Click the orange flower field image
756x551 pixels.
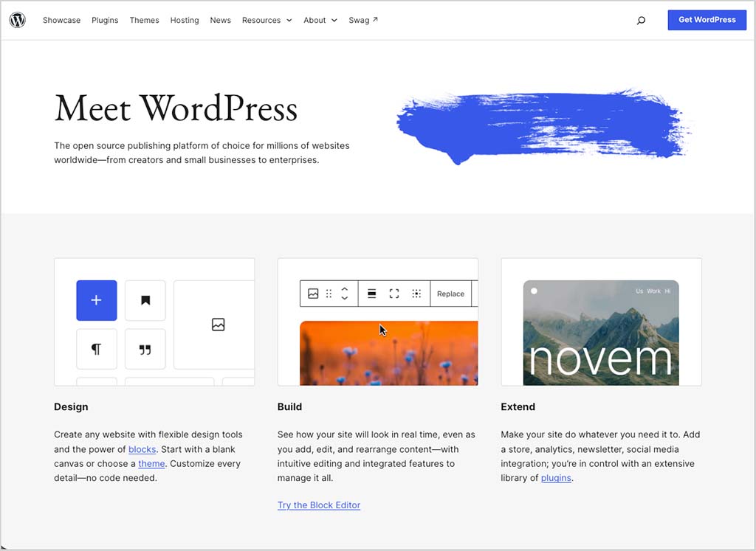388,353
